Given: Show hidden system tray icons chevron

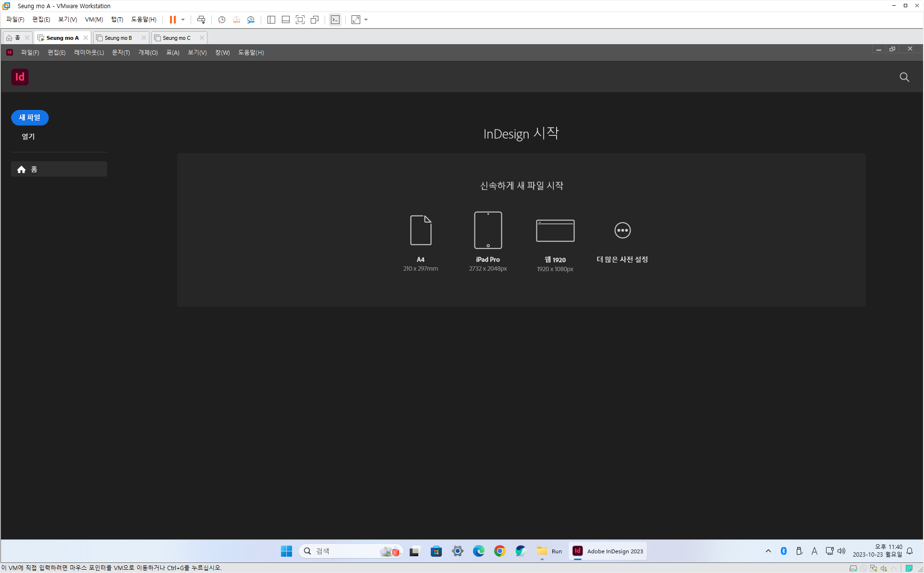Looking at the screenshot, I should [x=768, y=551].
